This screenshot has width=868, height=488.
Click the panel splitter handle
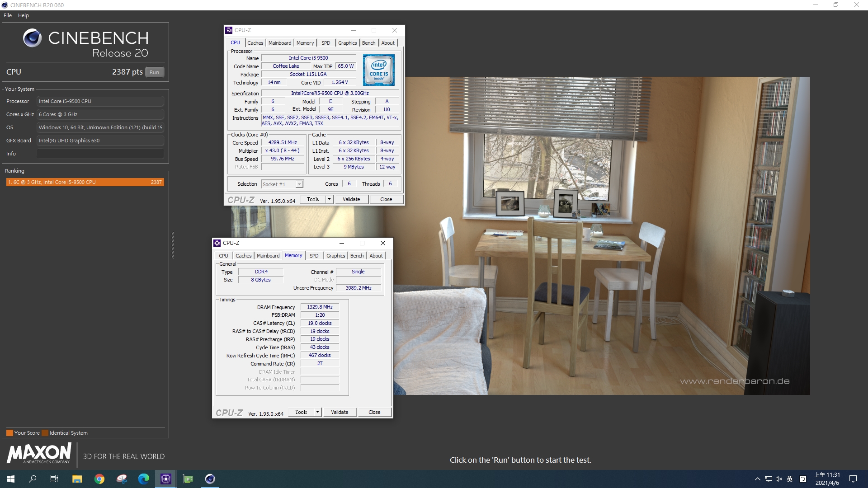(173, 245)
